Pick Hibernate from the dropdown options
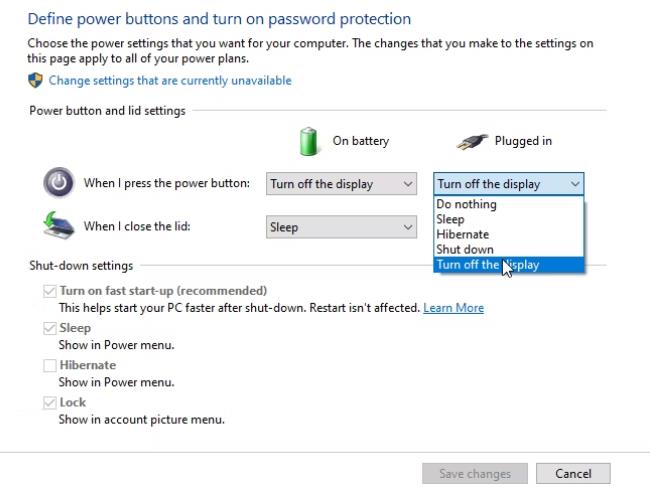The width and height of the screenshot is (650, 487). coord(509,234)
